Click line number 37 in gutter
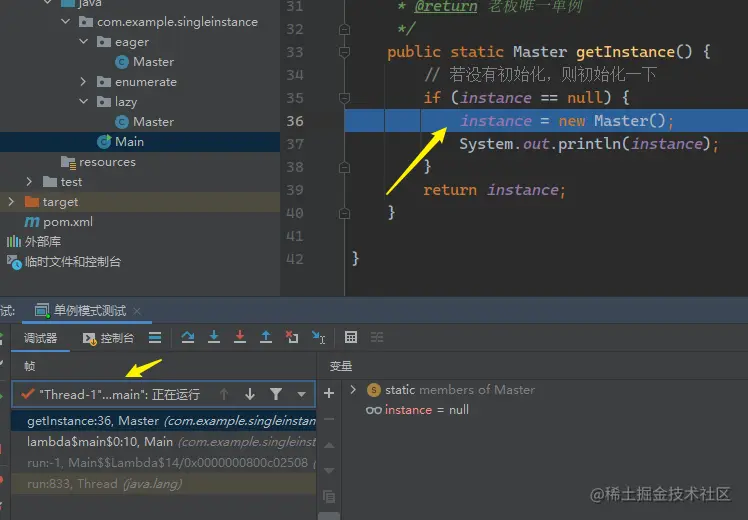The width and height of the screenshot is (748, 520). click(295, 144)
